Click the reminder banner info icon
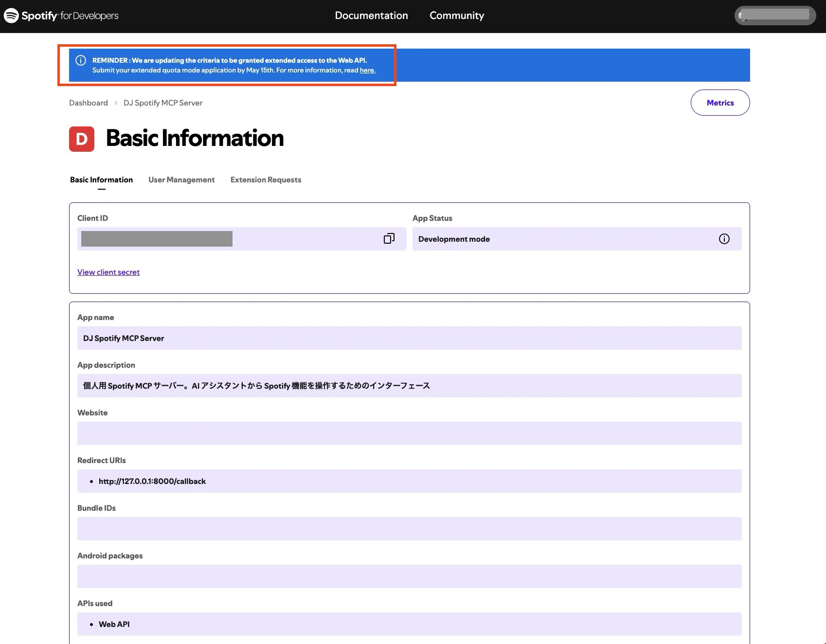826x644 pixels. pyautogui.click(x=81, y=60)
